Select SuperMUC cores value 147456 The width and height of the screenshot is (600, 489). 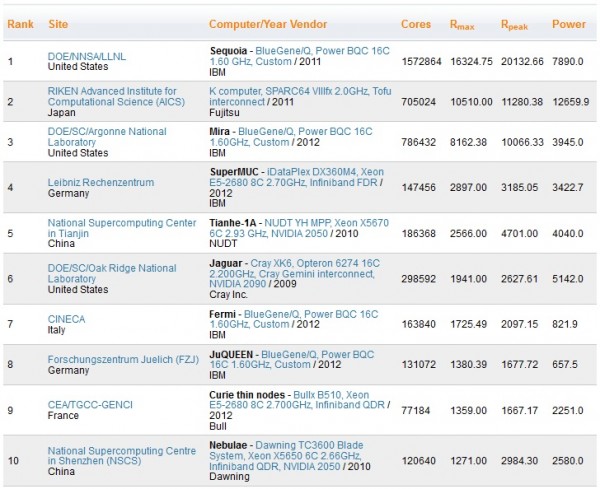(419, 187)
